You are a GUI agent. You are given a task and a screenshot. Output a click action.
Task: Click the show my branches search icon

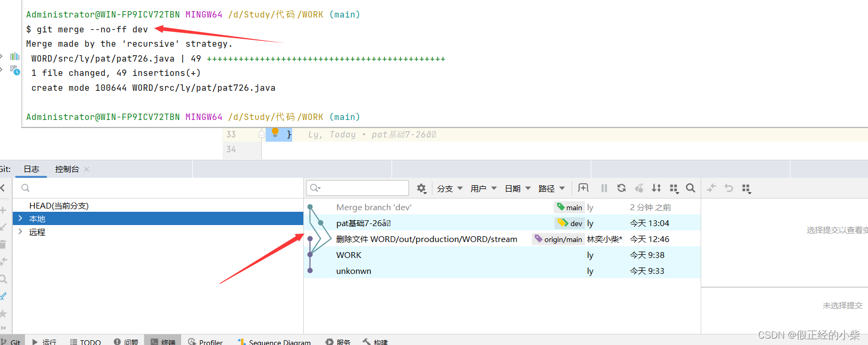(x=3, y=279)
